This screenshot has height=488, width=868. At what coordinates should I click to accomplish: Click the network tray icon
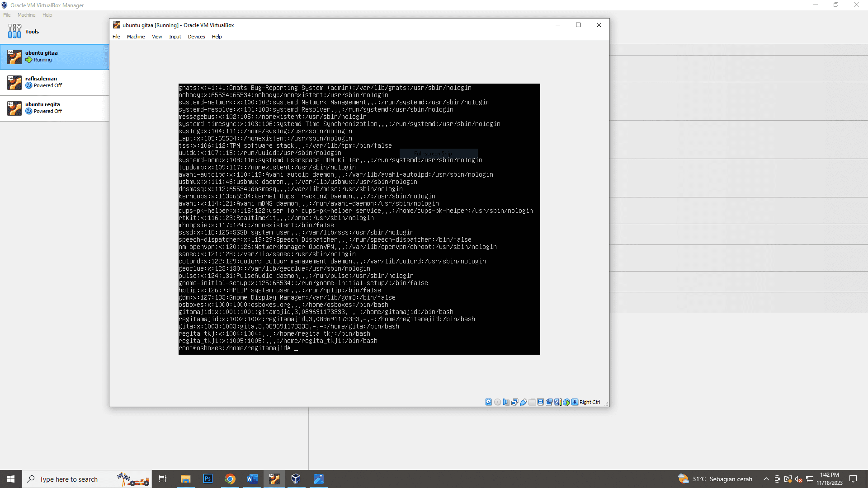809,479
